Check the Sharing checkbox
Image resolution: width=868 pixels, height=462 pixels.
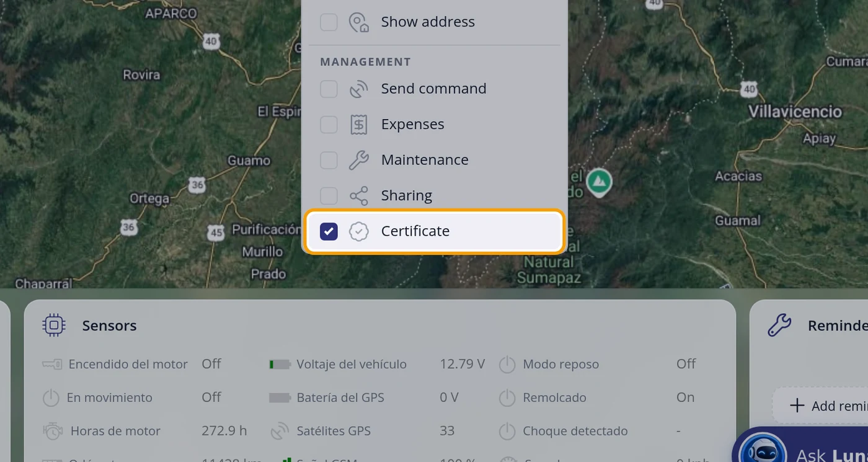tap(329, 196)
